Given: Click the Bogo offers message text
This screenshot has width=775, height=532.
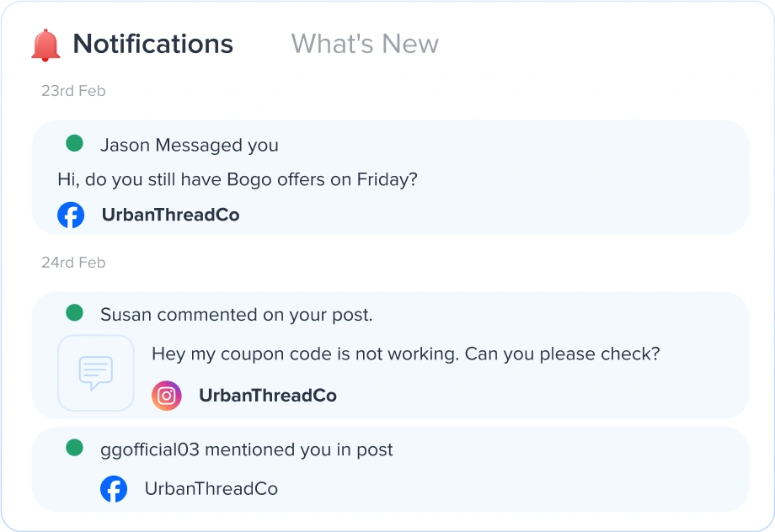Looking at the screenshot, I should coord(238,179).
